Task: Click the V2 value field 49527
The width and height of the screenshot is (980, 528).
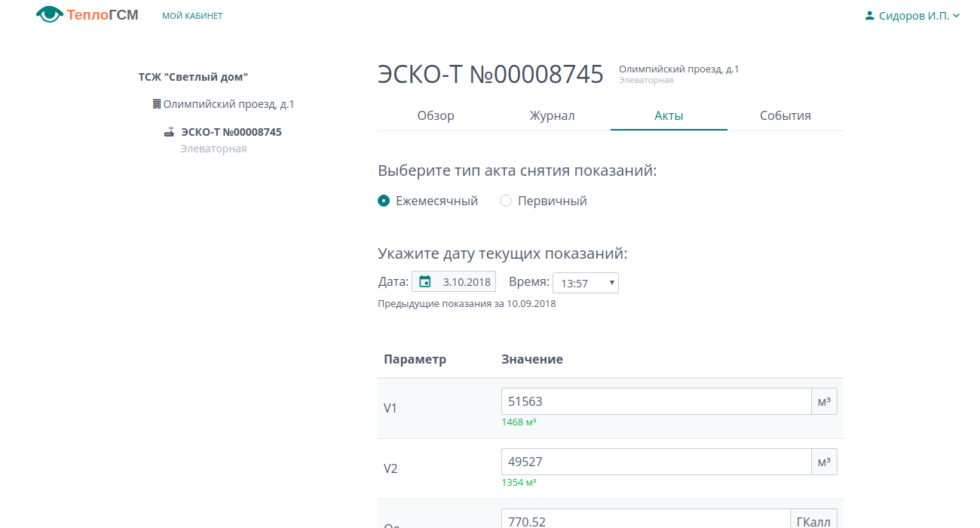Action: 656,462
